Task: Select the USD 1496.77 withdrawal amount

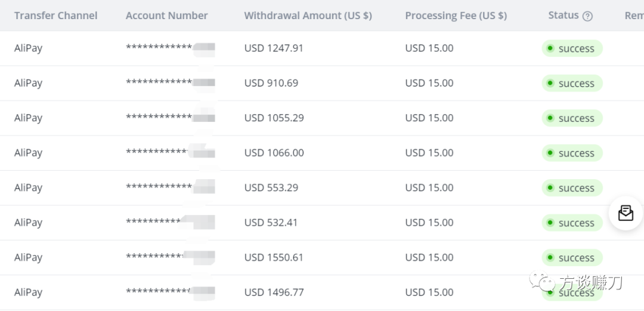Action: [274, 292]
